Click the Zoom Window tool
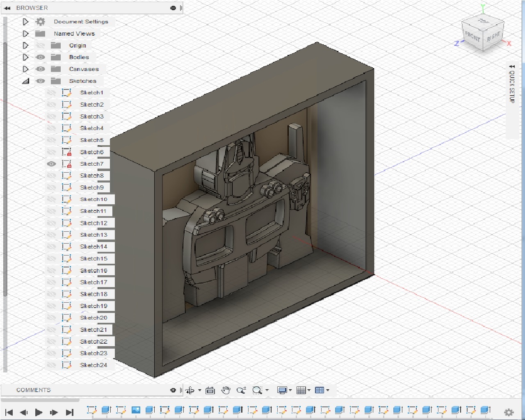525x420 pixels. [241, 390]
